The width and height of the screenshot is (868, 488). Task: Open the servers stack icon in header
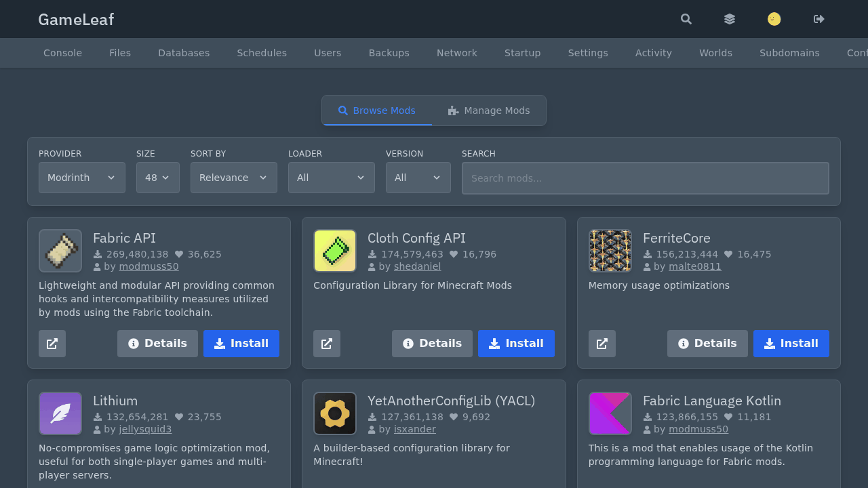(x=730, y=19)
